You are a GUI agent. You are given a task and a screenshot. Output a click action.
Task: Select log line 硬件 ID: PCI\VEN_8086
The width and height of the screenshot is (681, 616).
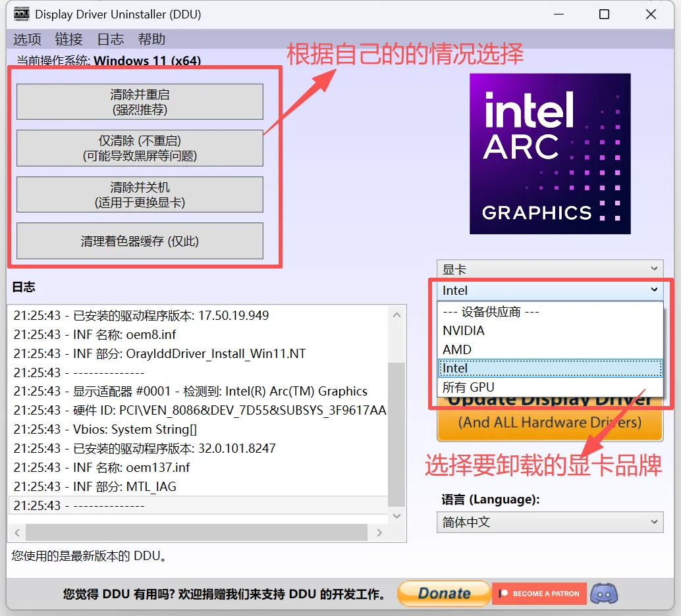pos(200,410)
